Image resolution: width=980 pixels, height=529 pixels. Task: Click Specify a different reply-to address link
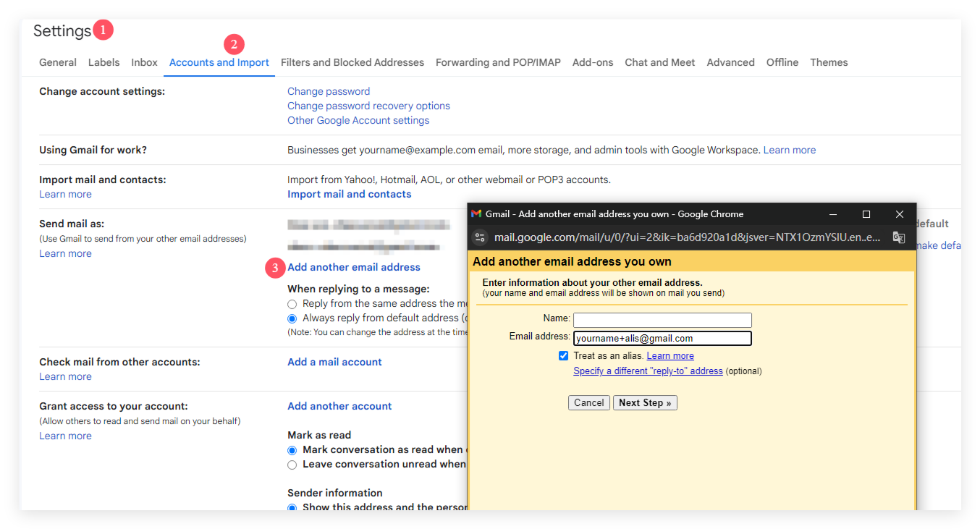click(648, 371)
